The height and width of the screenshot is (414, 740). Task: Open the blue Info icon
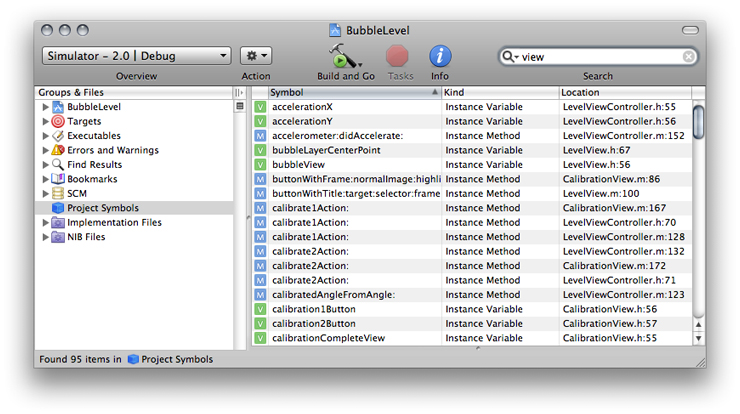(x=440, y=56)
